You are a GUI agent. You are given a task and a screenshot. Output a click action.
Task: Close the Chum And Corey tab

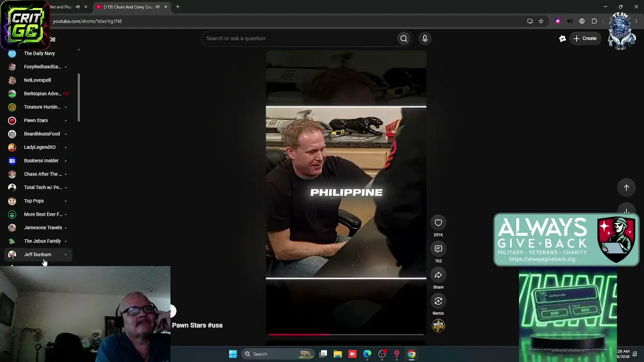coord(166,7)
